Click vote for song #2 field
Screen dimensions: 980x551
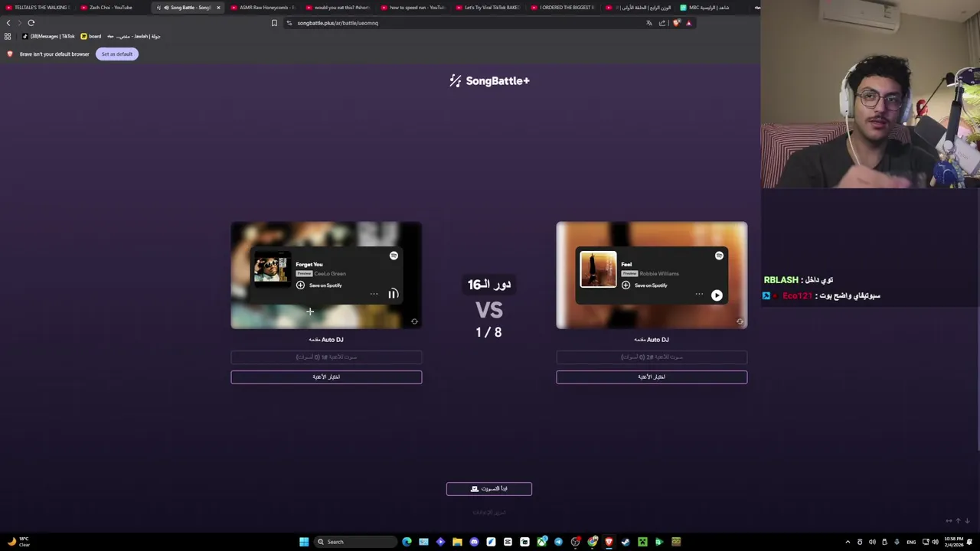point(652,357)
